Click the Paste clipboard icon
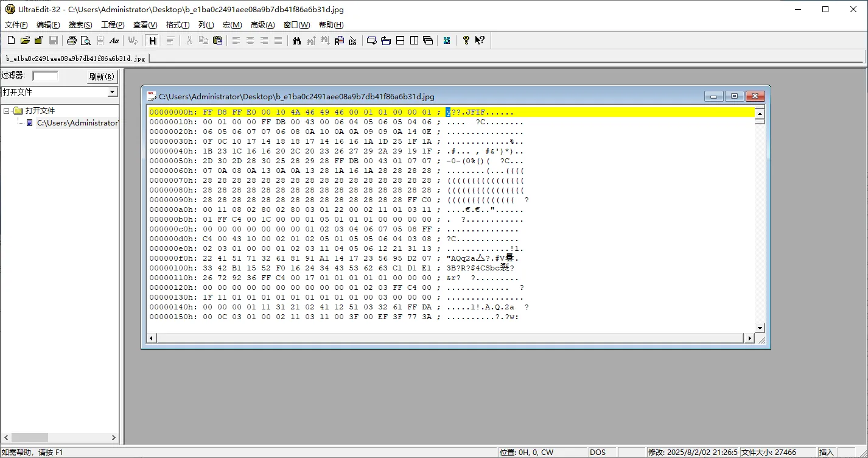The width and height of the screenshot is (868, 458). tap(217, 40)
